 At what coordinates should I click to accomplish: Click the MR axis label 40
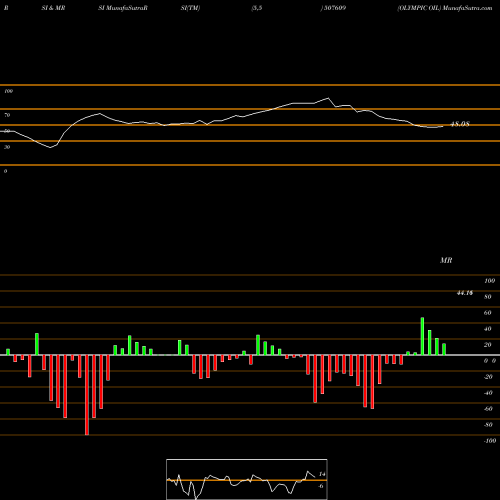488,329
